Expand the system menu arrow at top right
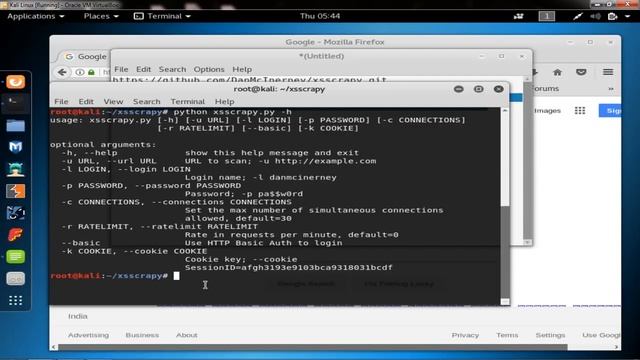640x360 pixels. coord(627,16)
